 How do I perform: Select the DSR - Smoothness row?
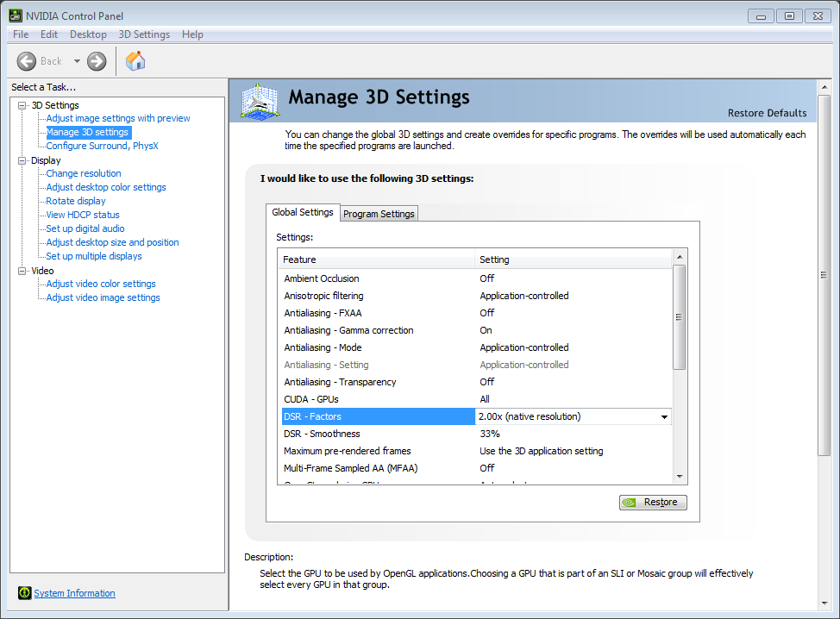[x=476, y=434]
